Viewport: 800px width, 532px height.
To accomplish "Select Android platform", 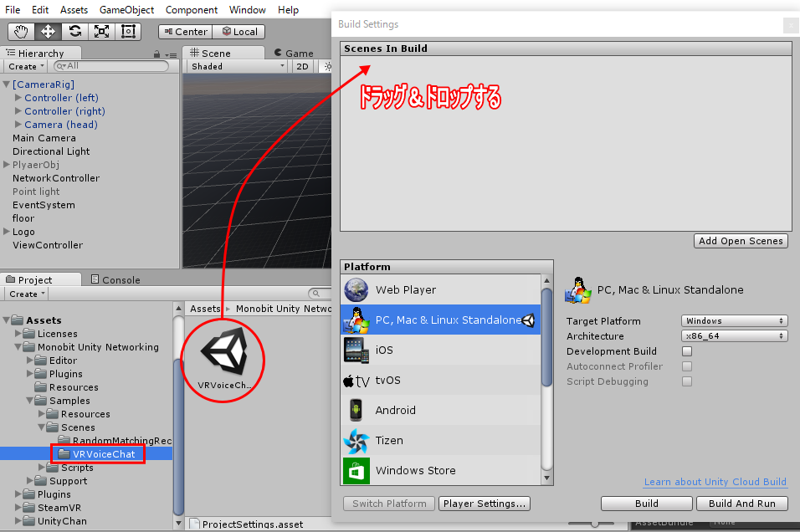I will point(440,410).
